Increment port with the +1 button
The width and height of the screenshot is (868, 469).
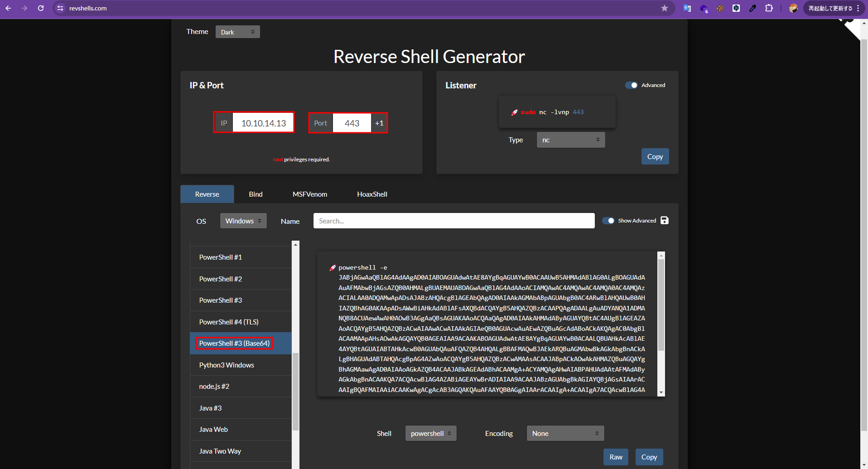pyautogui.click(x=379, y=123)
